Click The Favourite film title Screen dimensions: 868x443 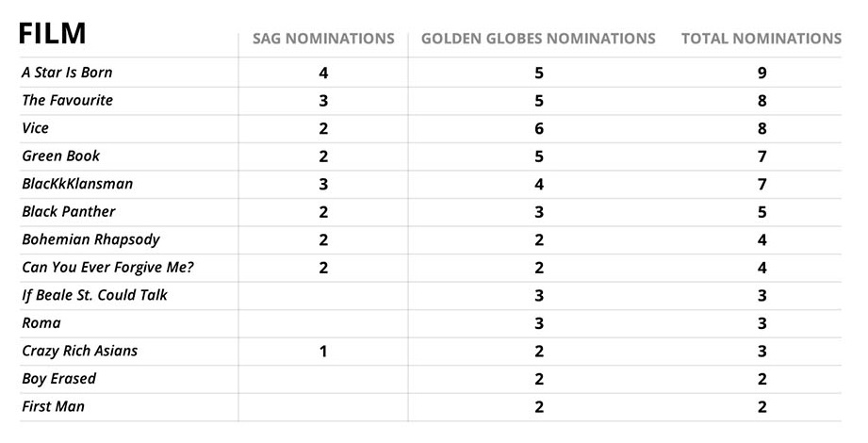coord(67,100)
